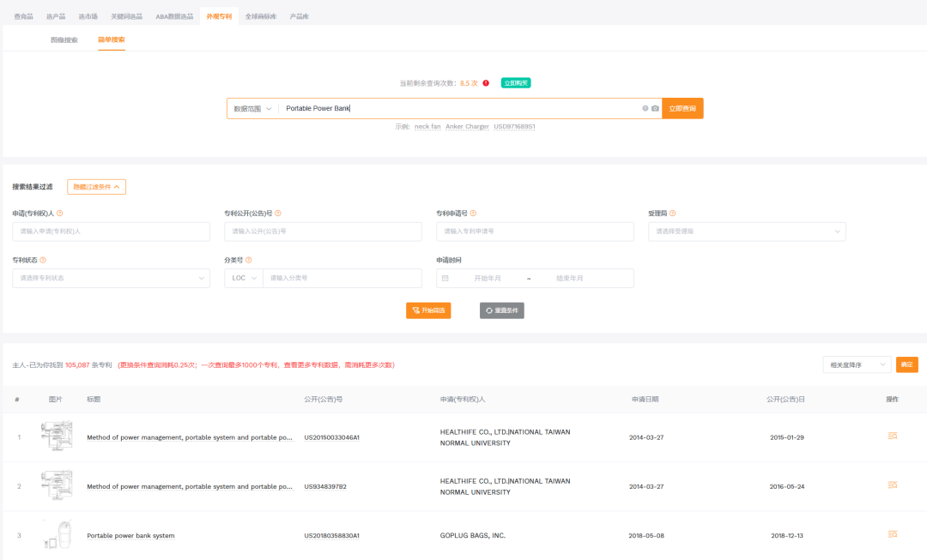Click help icon next to 专利公开(公告)号 label

pyautogui.click(x=278, y=214)
